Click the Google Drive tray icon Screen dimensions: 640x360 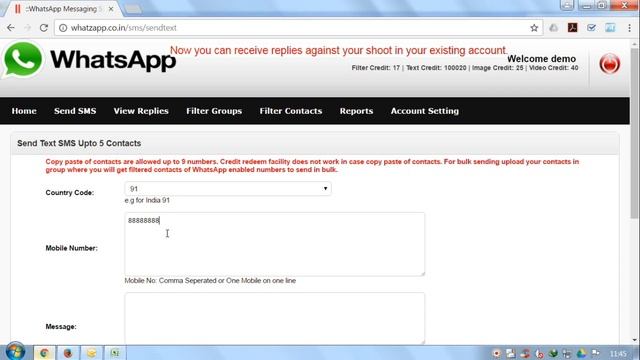pyautogui.click(x=582, y=353)
